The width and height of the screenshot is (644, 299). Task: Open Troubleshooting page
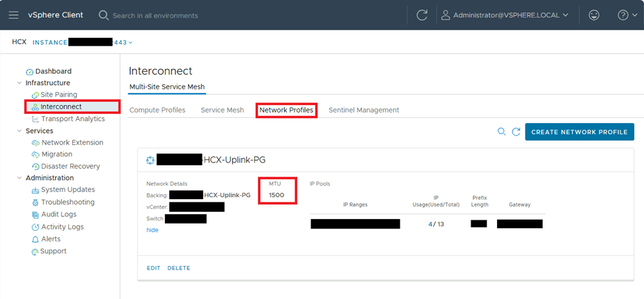pos(68,202)
